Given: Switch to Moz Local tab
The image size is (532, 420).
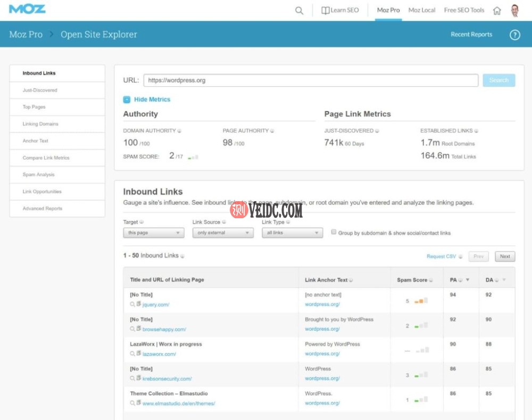Looking at the screenshot, I should pyautogui.click(x=421, y=10).
